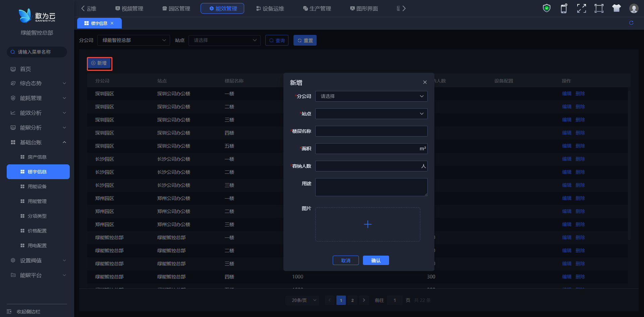Open the 站点 dropdown in the dialog
Viewport: 644px width, 317px height.
click(x=371, y=114)
